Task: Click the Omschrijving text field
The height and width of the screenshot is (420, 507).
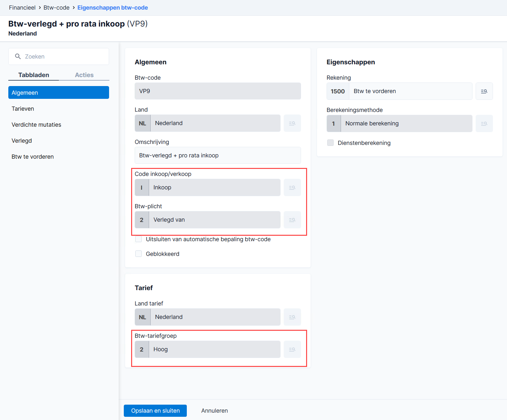Action: pos(218,155)
